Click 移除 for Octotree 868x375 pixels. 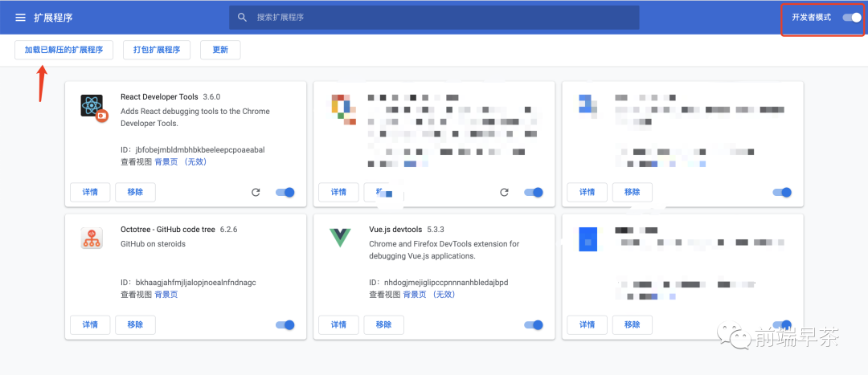[x=135, y=325]
